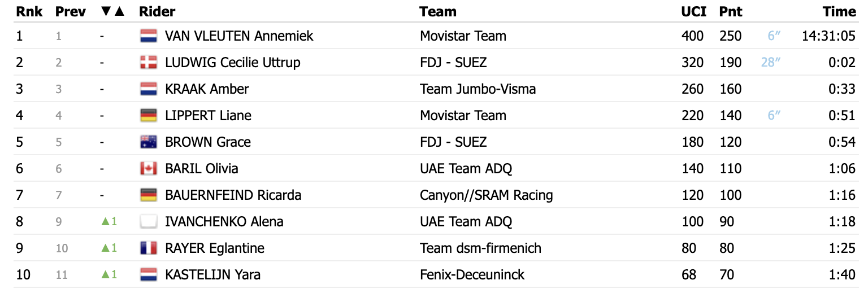The height and width of the screenshot is (289, 868).
Task: Click the Denmark flag beside LUDWIG Cecilie Uttrup
Action: click(x=148, y=63)
